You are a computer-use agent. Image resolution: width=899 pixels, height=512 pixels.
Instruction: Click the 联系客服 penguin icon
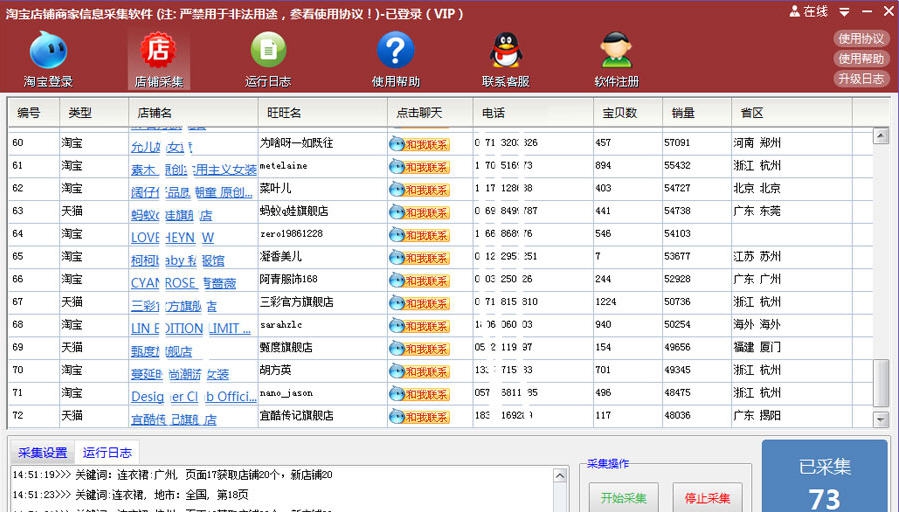(506, 59)
